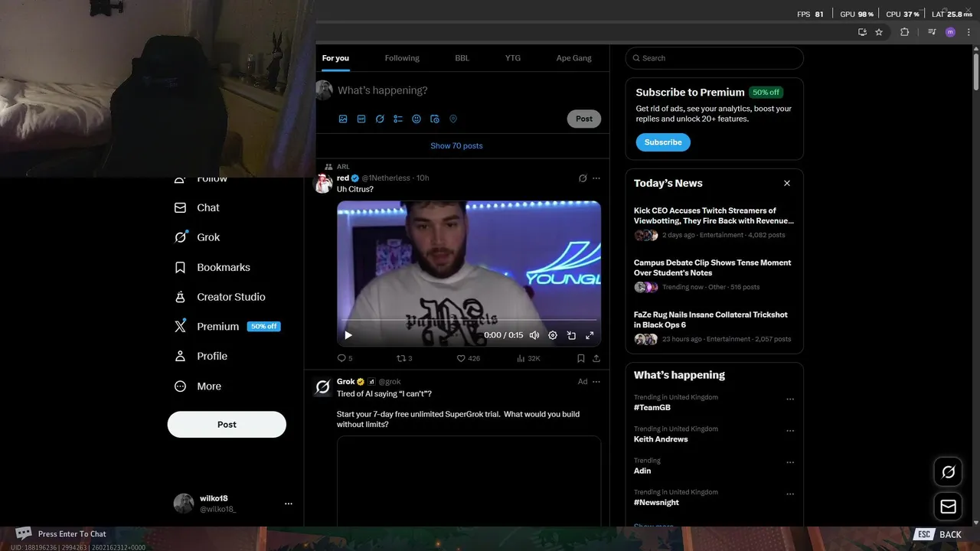Open Adin trending topic
This screenshot has height=551, width=980.
[642, 471]
